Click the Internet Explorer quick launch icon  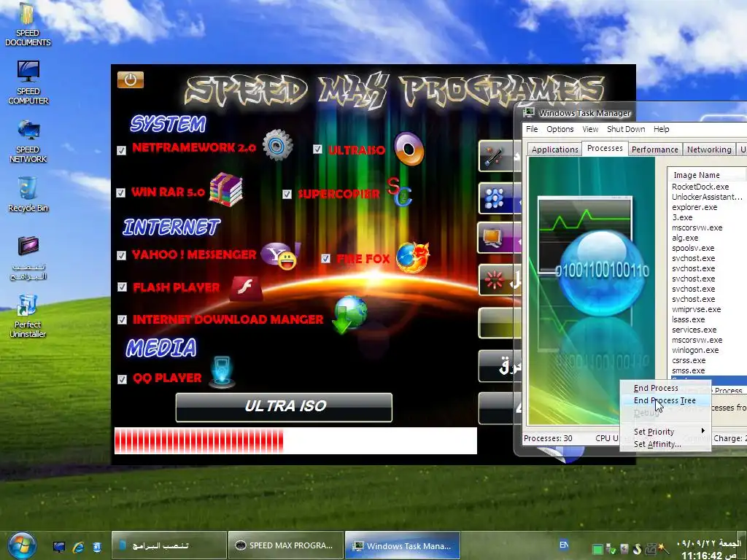[x=78, y=547]
